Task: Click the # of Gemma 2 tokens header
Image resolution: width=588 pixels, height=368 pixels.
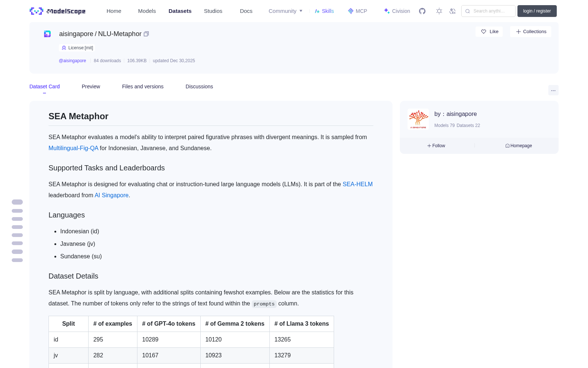Action: 235,324
